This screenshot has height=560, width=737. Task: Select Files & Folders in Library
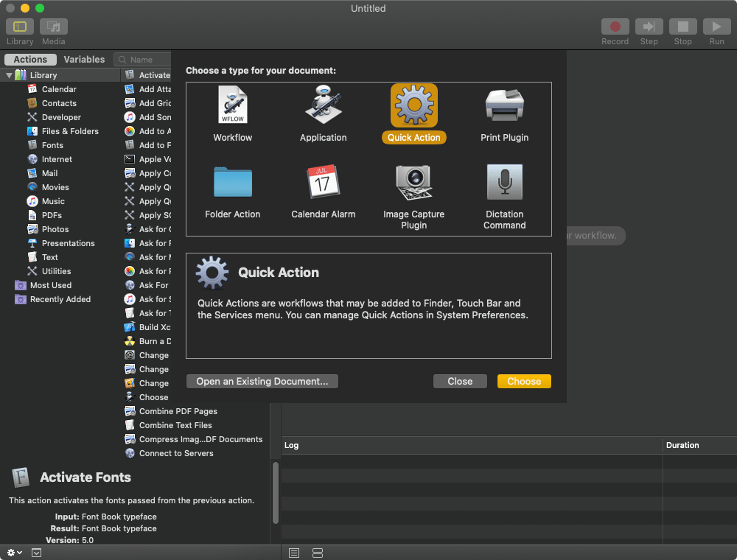point(70,131)
